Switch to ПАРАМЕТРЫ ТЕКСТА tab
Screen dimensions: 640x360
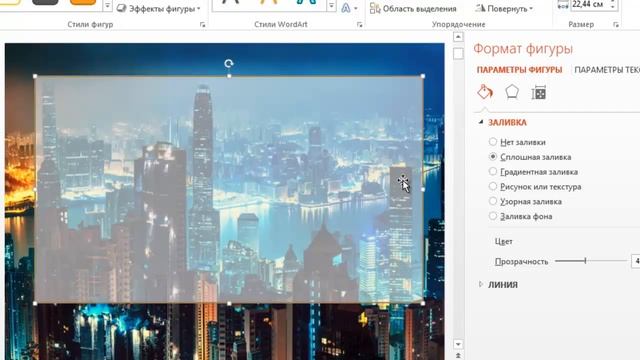tap(607, 70)
